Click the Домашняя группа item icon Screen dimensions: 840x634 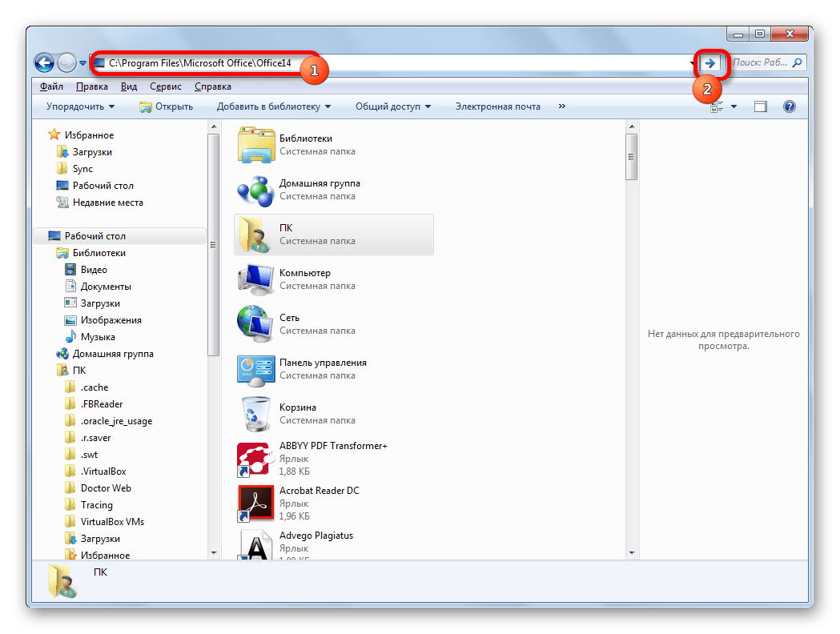(256, 190)
